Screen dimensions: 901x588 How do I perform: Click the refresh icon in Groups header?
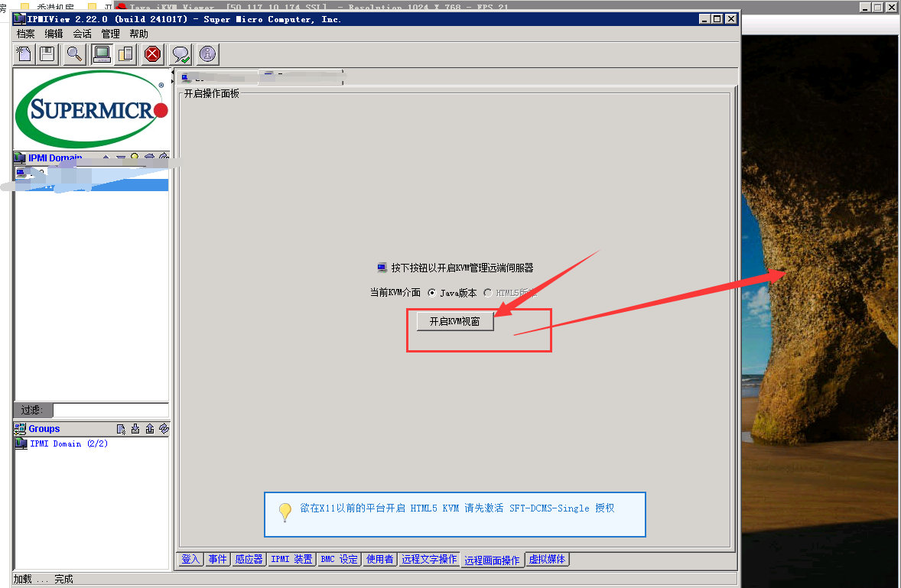pyautogui.click(x=164, y=429)
